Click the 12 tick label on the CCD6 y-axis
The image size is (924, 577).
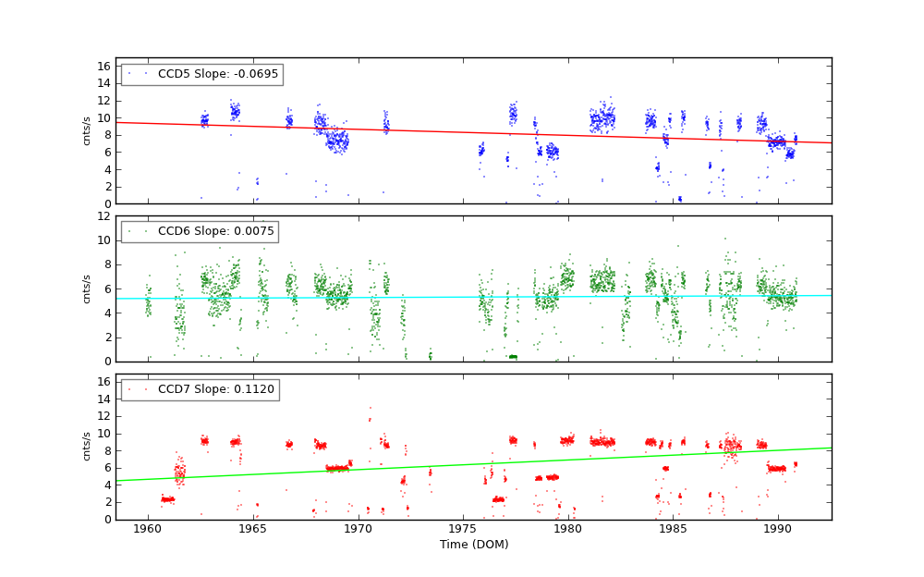point(103,215)
